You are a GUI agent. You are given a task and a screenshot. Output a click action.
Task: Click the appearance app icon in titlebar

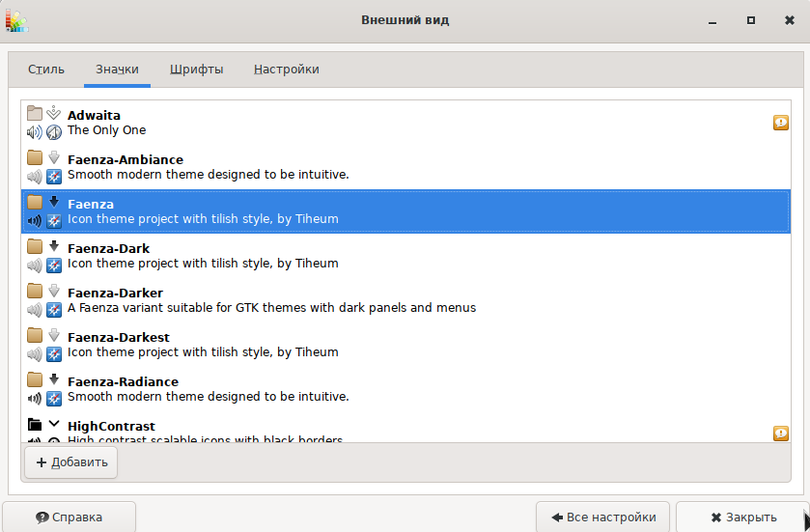click(16, 20)
